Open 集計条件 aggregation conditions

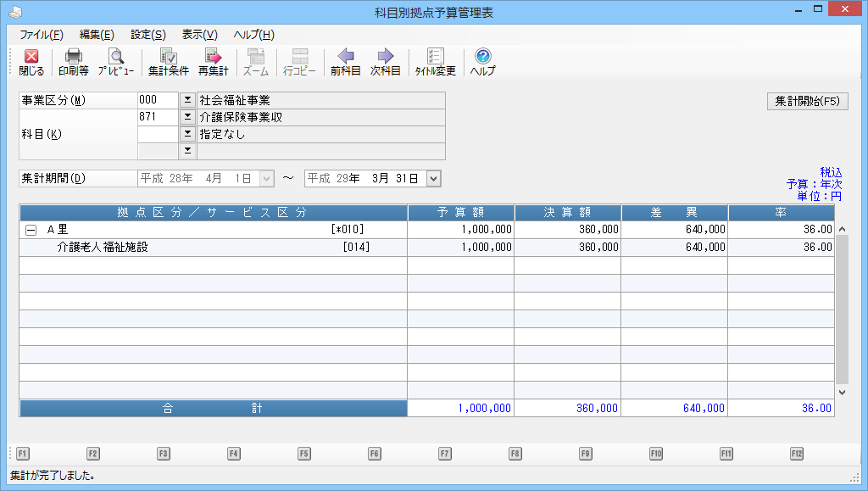tap(168, 62)
